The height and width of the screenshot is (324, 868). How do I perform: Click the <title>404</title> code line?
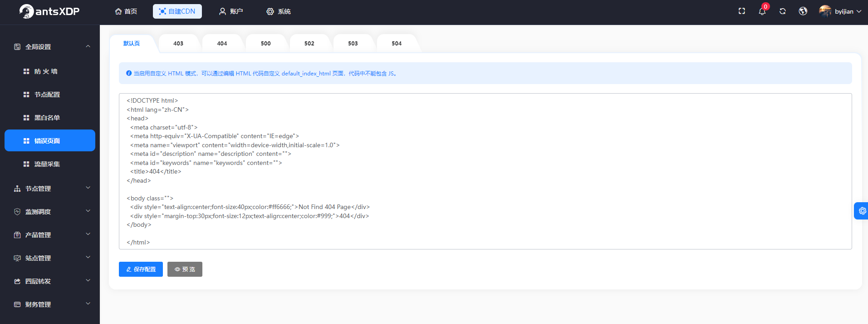(156, 172)
